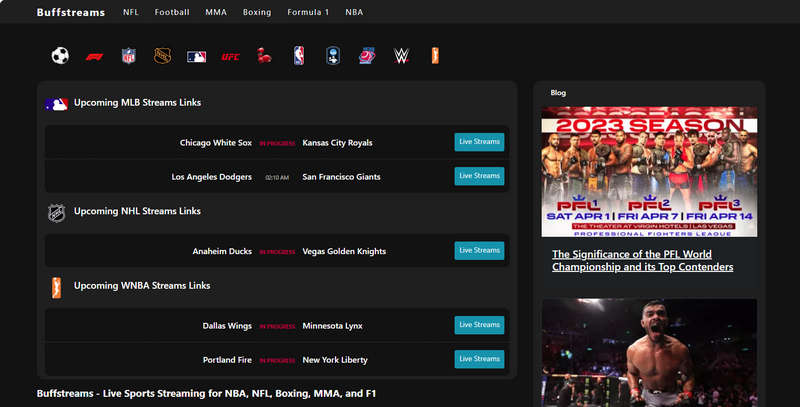Click Minnesota Lynx team name
The height and width of the screenshot is (407, 800).
333,326
